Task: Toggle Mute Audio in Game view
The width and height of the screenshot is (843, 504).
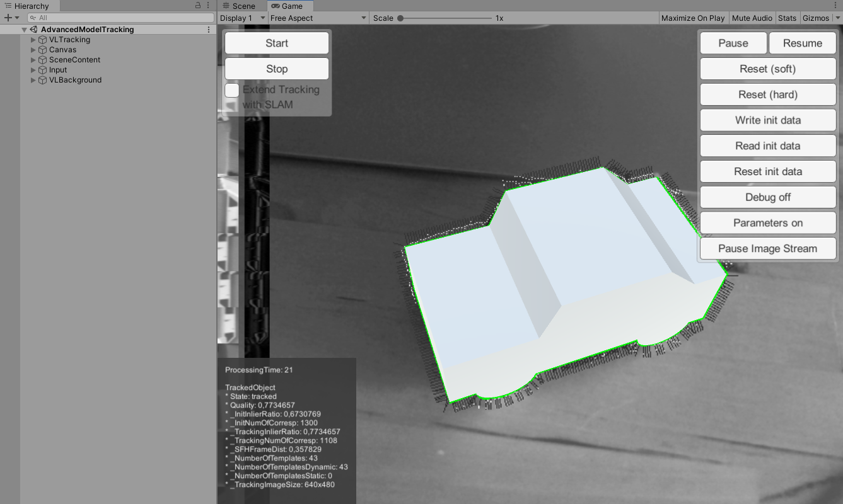Action: point(752,18)
